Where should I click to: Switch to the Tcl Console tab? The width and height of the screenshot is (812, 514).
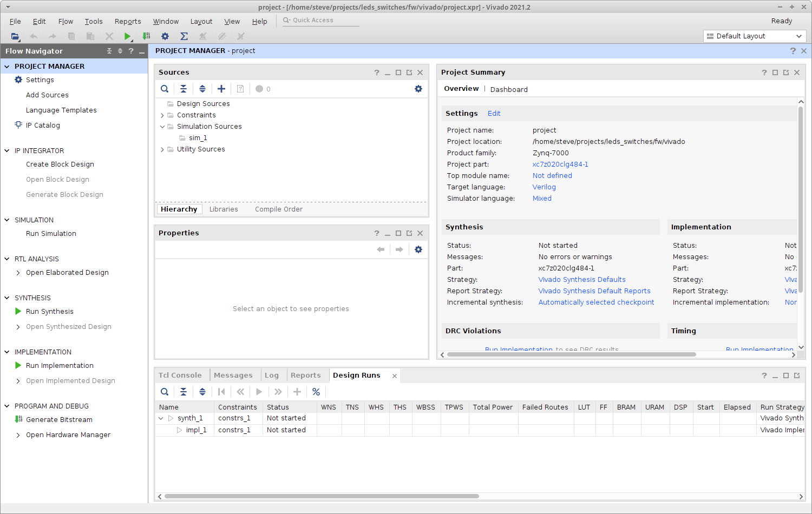point(180,375)
